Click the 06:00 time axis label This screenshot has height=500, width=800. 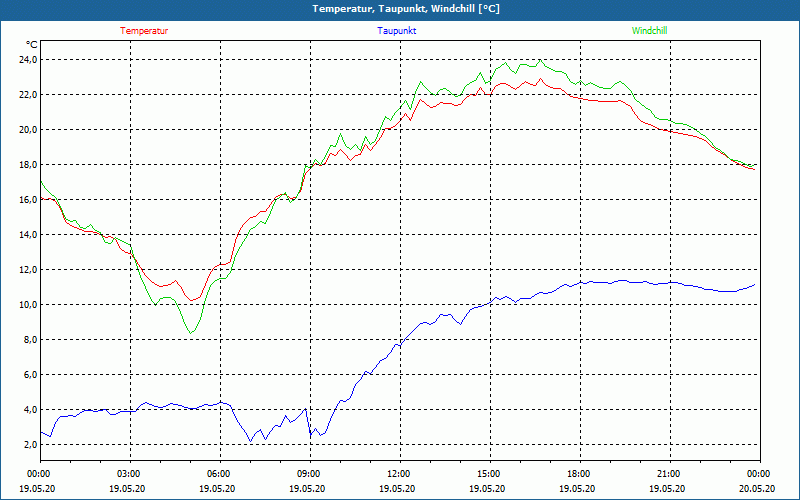tap(220, 474)
